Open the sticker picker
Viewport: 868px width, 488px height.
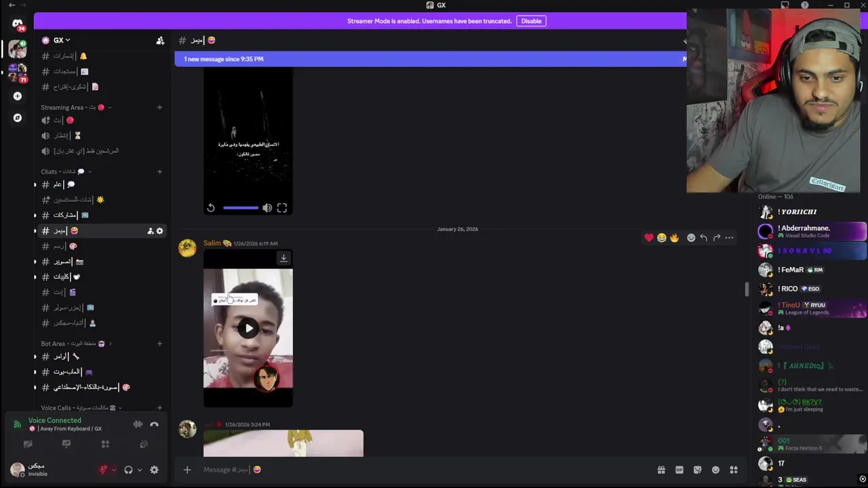tap(697, 470)
